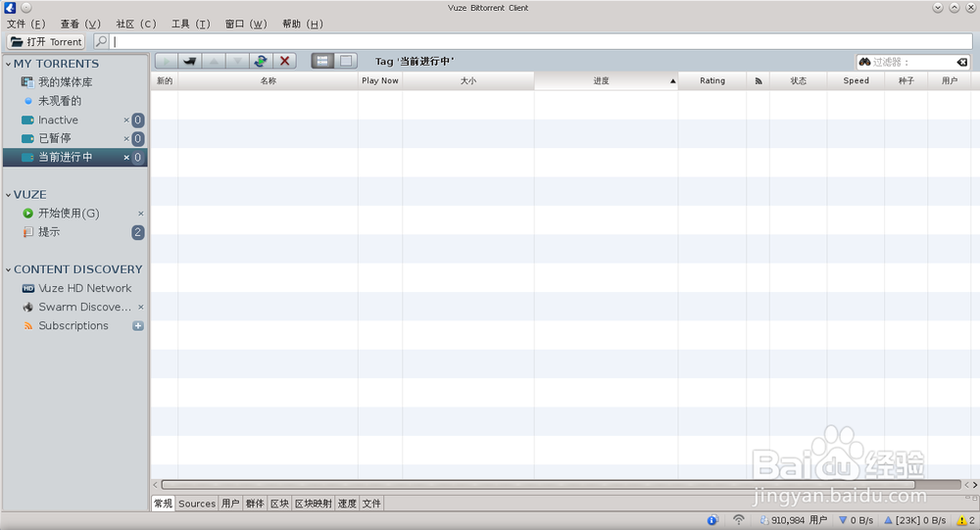
Task: Switch to the Sources tab
Action: point(197,504)
